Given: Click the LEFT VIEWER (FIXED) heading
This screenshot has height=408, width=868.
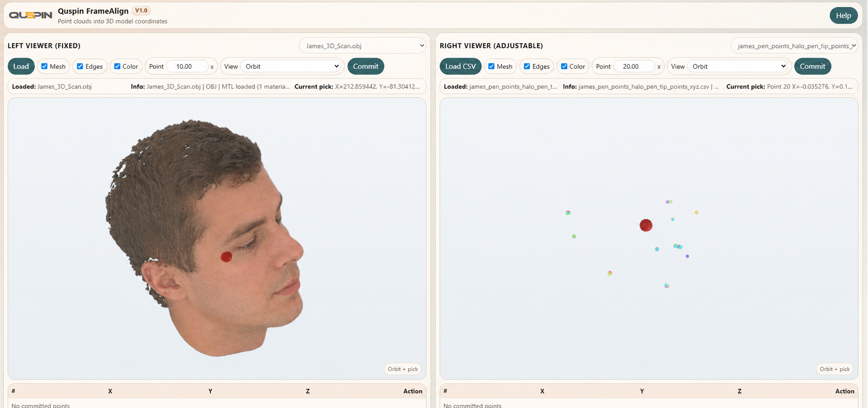Looking at the screenshot, I should (x=44, y=46).
